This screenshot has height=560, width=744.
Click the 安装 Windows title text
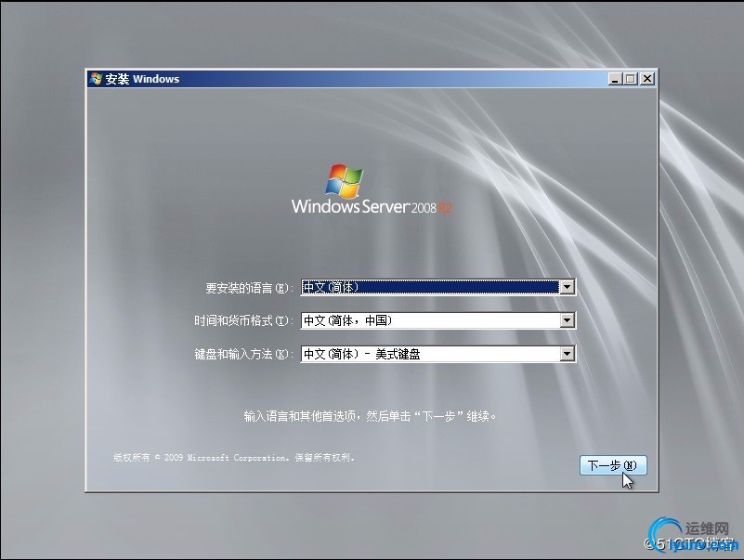pyautogui.click(x=142, y=79)
